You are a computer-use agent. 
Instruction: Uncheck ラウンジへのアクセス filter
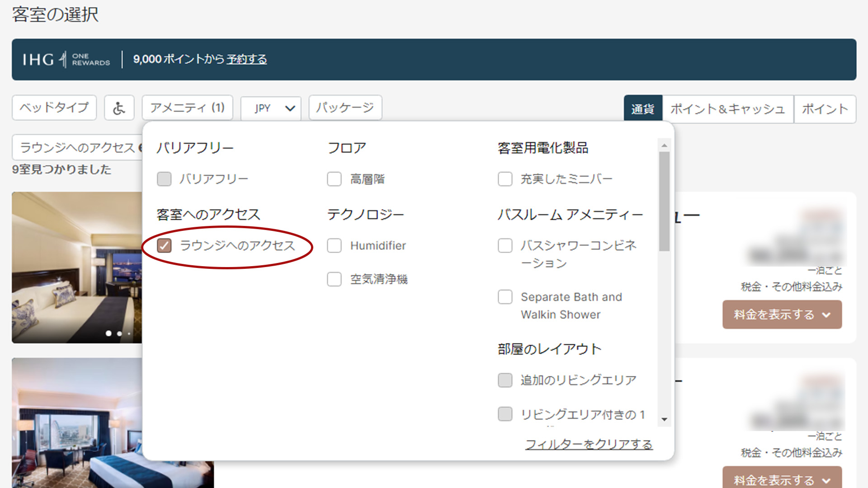[x=164, y=246]
